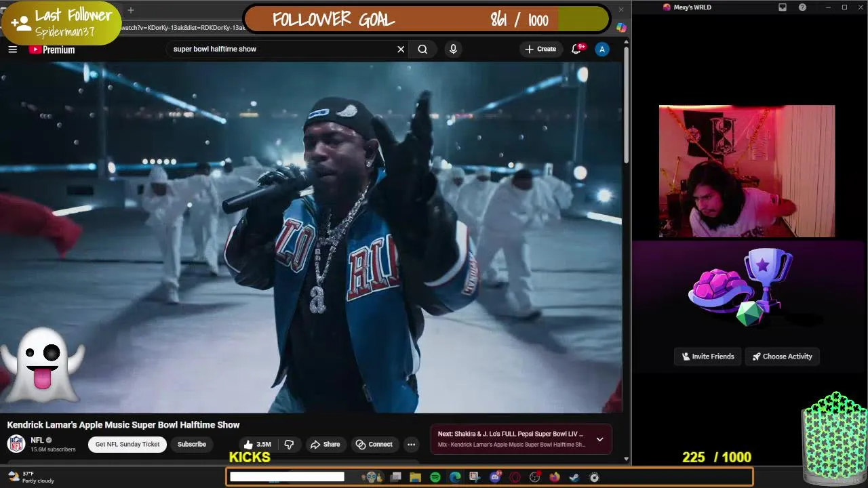Dislike the halftime show video

tap(289, 445)
